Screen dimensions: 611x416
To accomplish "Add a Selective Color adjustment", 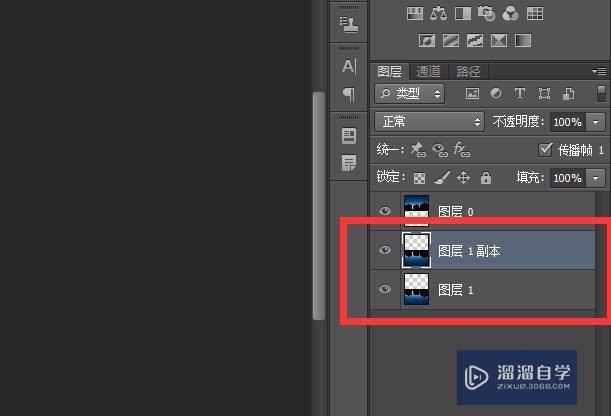I will (x=499, y=41).
